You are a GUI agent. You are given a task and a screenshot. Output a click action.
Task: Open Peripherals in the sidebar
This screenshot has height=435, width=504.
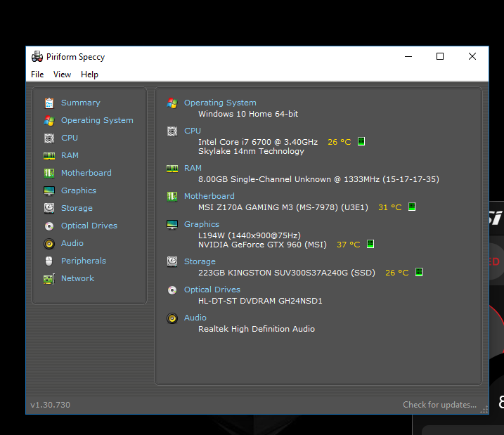pyautogui.click(x=84, y=261)
